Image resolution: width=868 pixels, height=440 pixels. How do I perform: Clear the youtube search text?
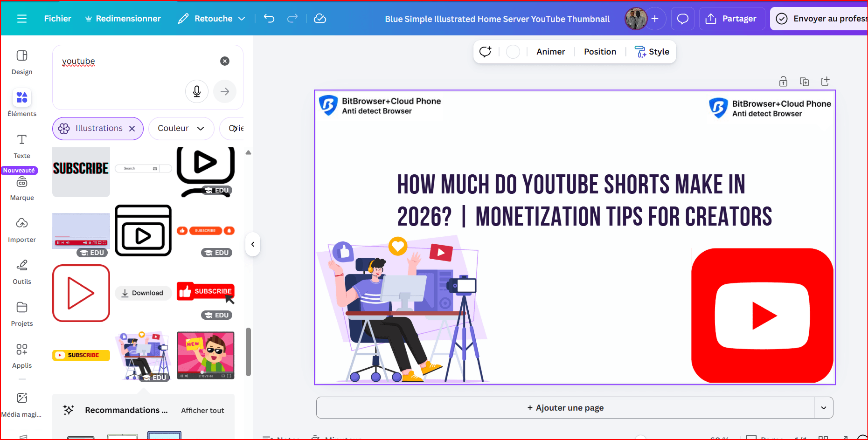[x=225, y=61]
